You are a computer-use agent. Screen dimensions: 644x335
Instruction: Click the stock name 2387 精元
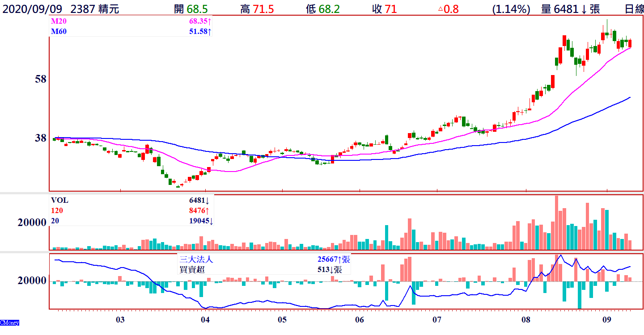(x=95, y=9)
